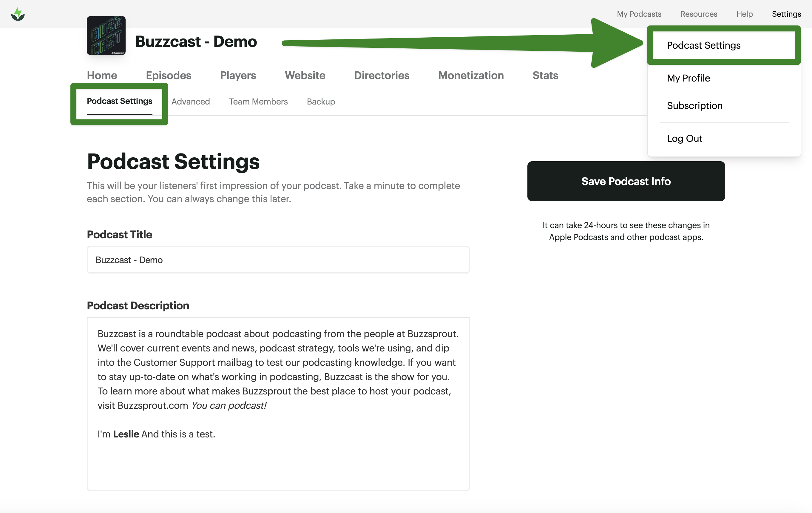Viewport: 812px width, 513px height.
Task: Switch to the Episodes tab
Action: tap(168, 75)
